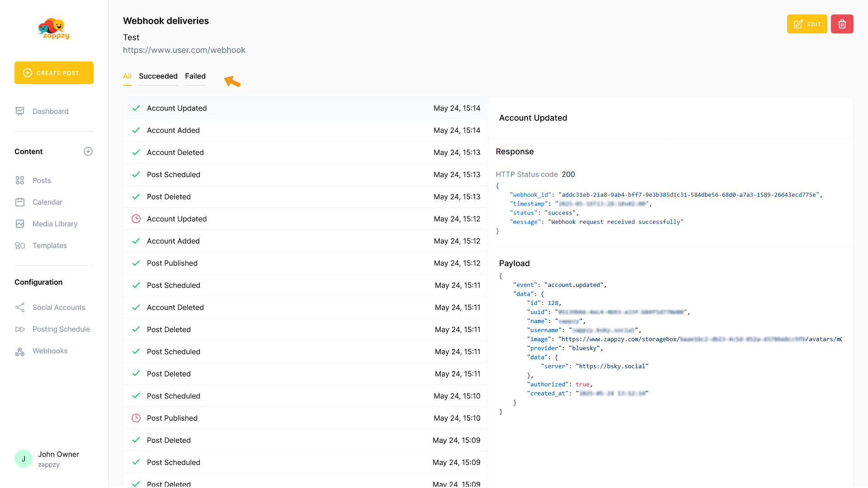
Task: Open the Posts grid icon
Action: 20,180
